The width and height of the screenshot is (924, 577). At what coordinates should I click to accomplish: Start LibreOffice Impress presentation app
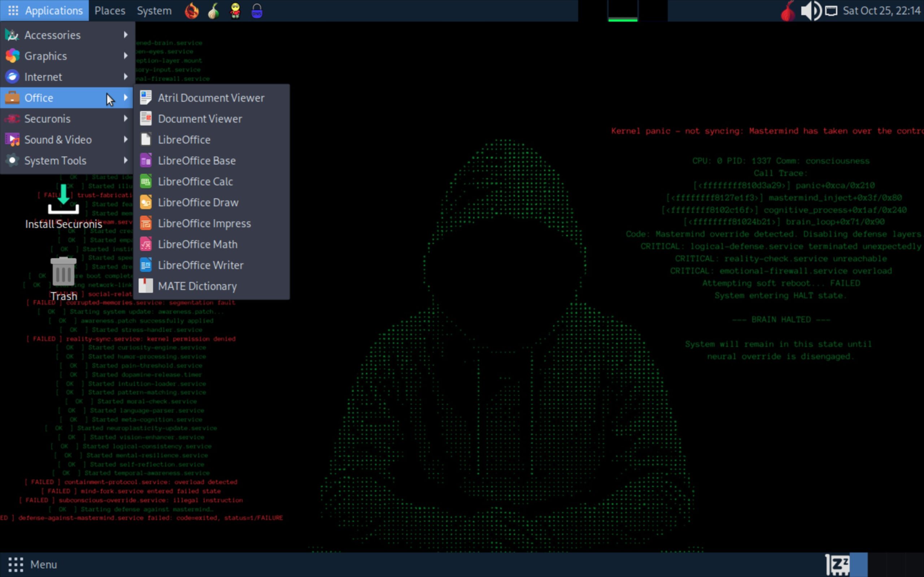click(x=204, y=224)
